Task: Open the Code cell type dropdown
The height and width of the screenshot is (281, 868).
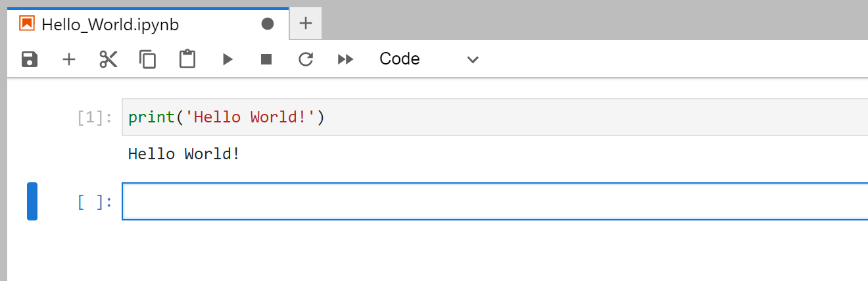Action: point(429,59)
